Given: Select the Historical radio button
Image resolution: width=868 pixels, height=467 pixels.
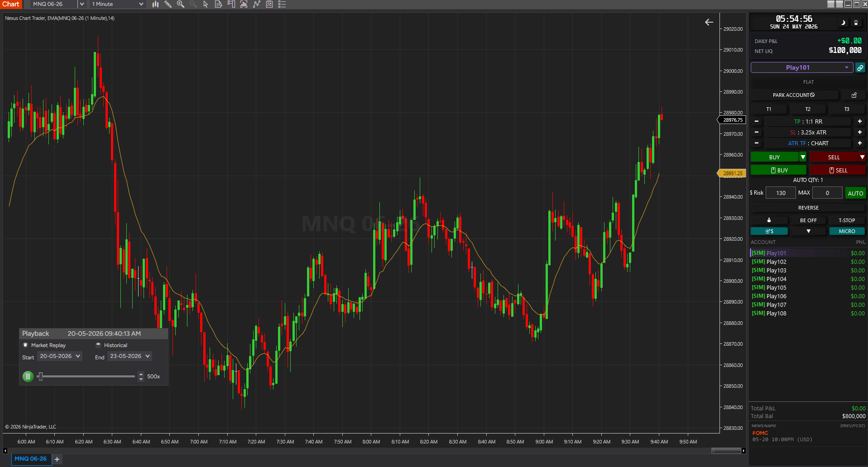Looking at the screenshot, I should tap(98, 345).
